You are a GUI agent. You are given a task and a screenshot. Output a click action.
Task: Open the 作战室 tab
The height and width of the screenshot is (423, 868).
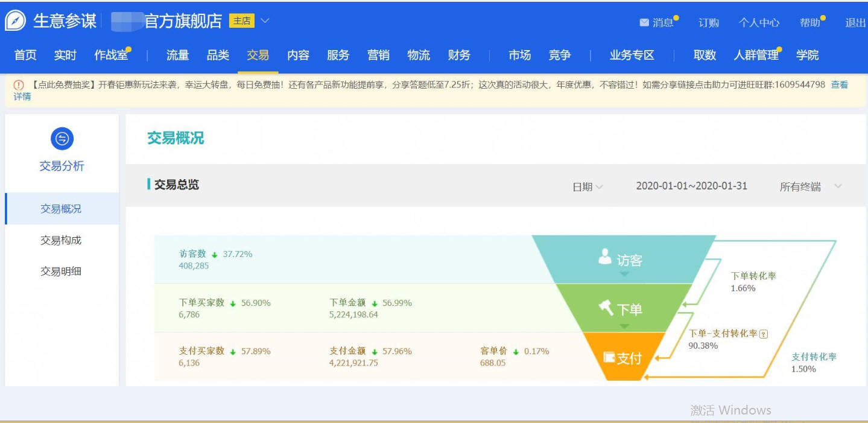[x=111, y=55]
